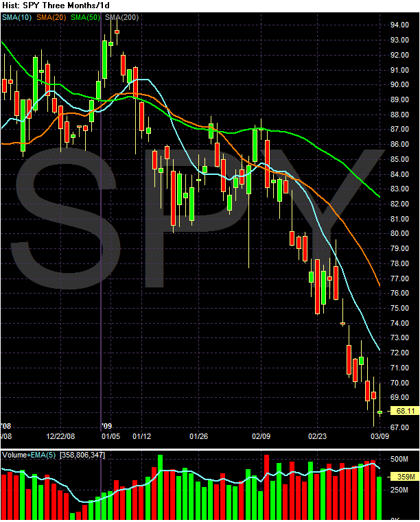The width and height of the screenshot is (420, 522).
Task: Click the current price tag 68.11
Action: click(405, 411)
